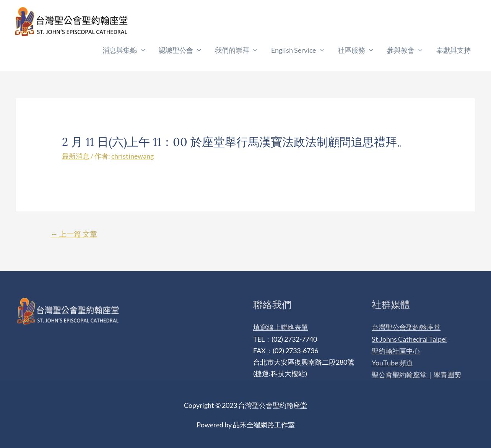The width and height of the screenshot is (491, 448).
Task: Go to 奉獻與支持 page
Action: [x=454, y=50]
